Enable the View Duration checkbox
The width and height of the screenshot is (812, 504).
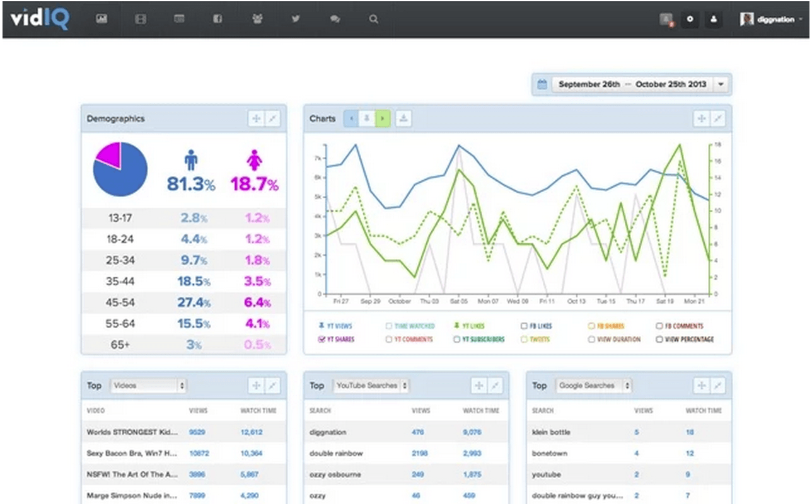click(591, 340)
